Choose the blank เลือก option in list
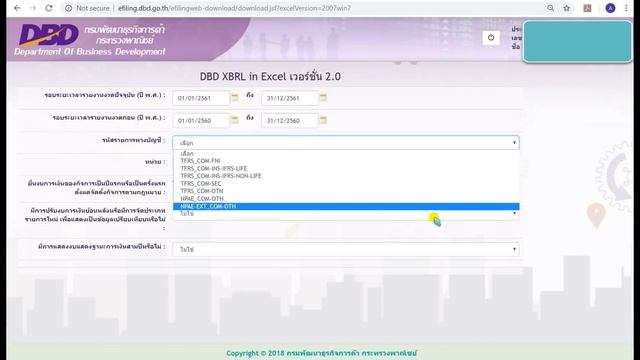This screenshot has width=640, height=360. pos(346,153)
